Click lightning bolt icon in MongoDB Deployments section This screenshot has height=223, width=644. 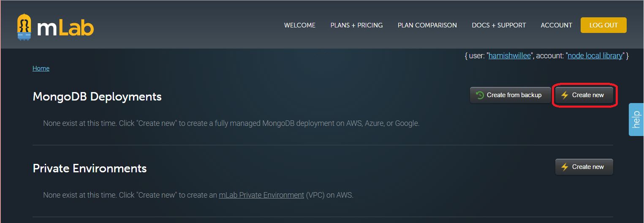click(565, 95)
